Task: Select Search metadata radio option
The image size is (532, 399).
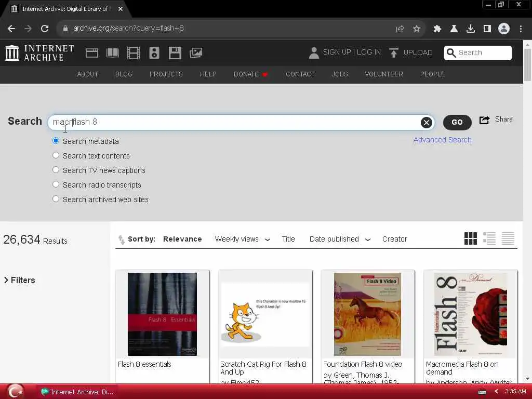Action: pos(56,141)
